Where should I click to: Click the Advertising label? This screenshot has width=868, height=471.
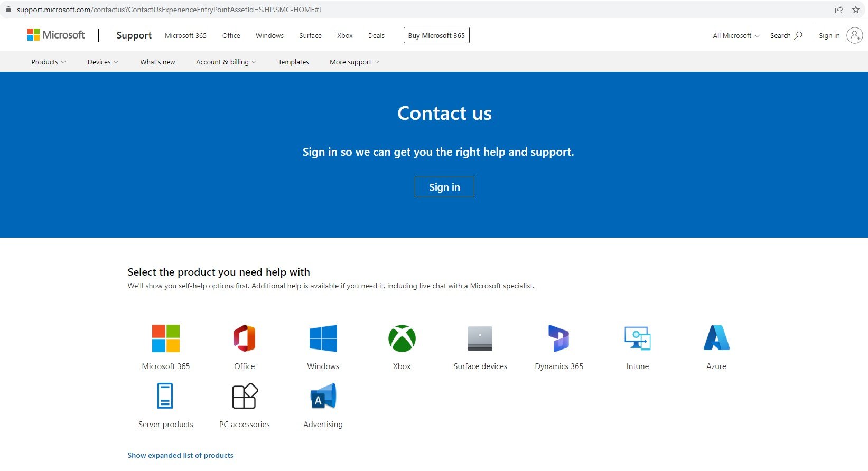(x=323, y=425)
